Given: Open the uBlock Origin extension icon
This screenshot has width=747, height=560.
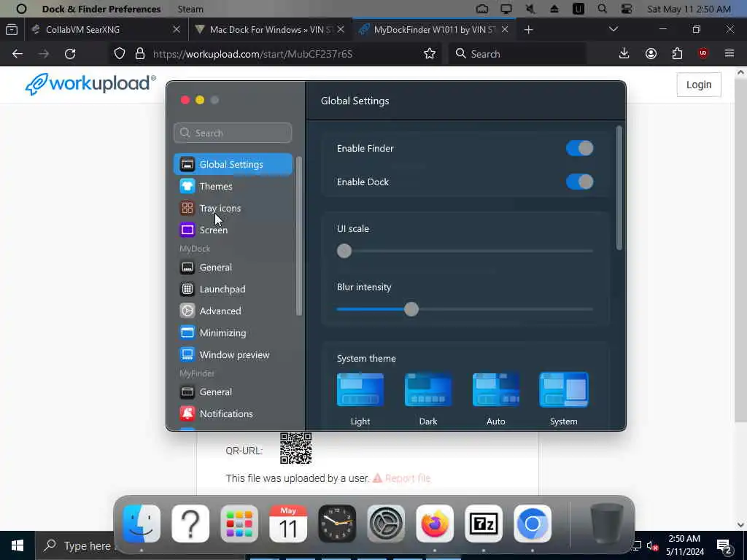Looking at the screenshot, I should pyautogui.click(x=703, y=54).
